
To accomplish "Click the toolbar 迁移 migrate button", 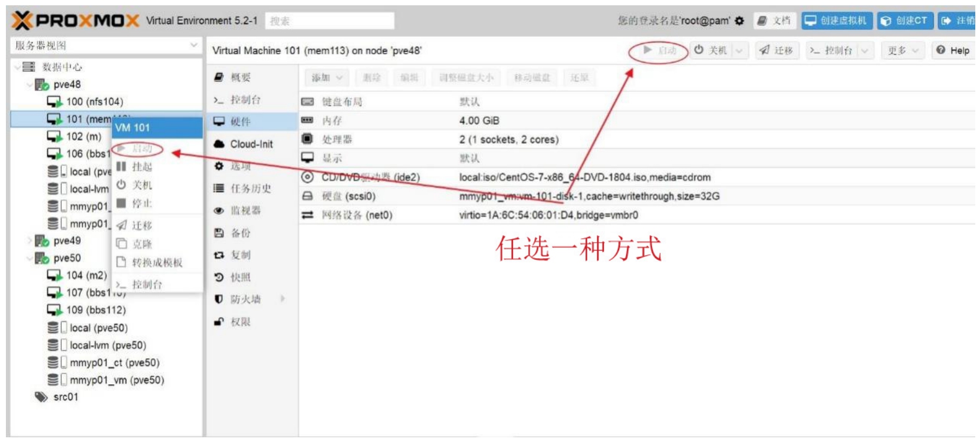I will tap(776, 50).
